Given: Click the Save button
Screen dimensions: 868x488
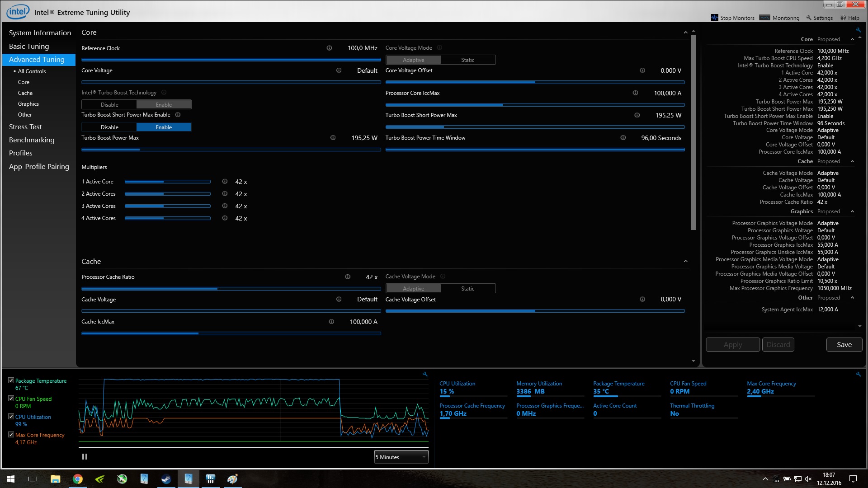Looking at the screenshot, I should [844, 344].
